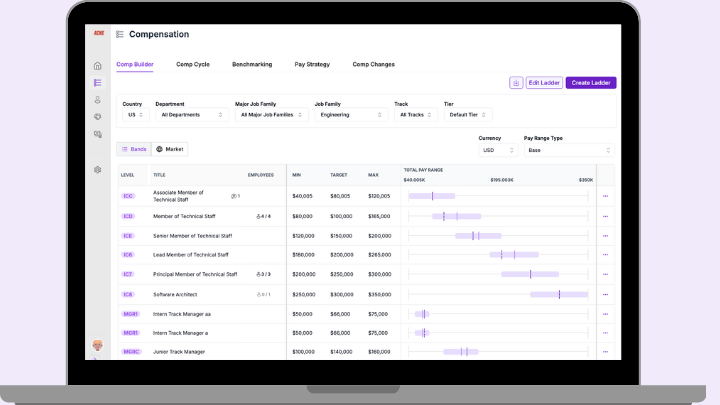Viewport: 720px width, 405px height.
Task: Click the Edit Ladder button
Action: pos(544,83)
